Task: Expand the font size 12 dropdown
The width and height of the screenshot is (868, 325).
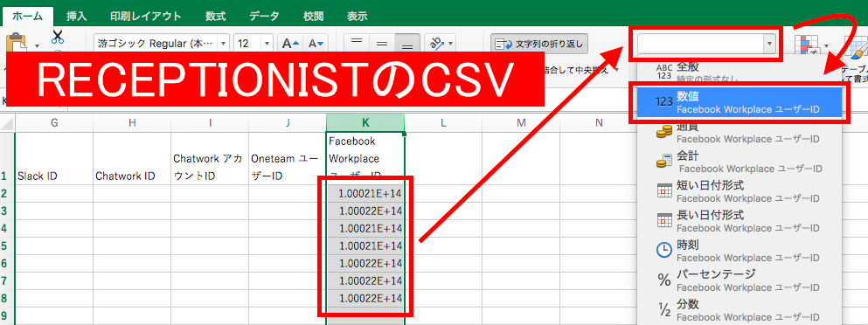Action: 267,43
